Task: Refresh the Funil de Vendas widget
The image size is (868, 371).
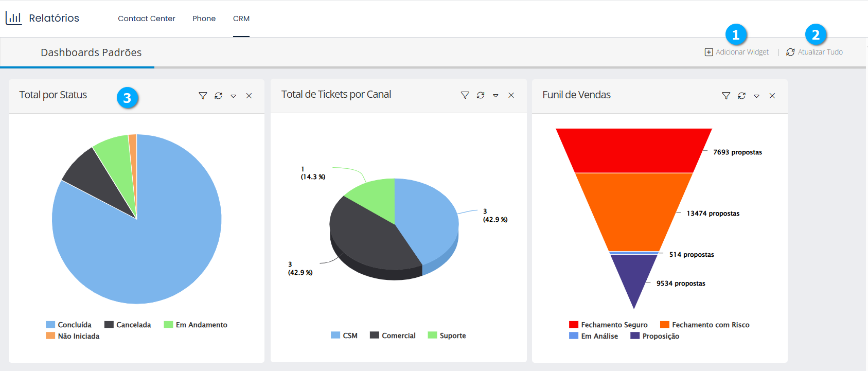Action: [741, 96]
